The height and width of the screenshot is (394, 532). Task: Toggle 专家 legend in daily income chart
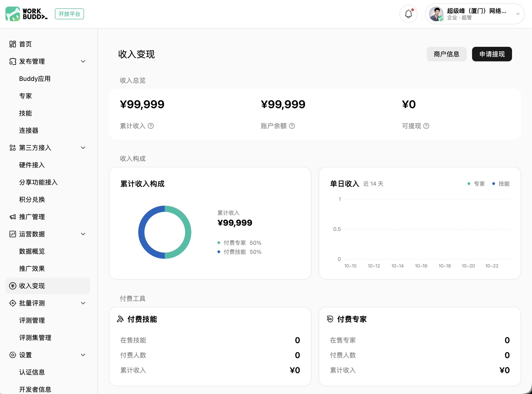click(476, 184)
